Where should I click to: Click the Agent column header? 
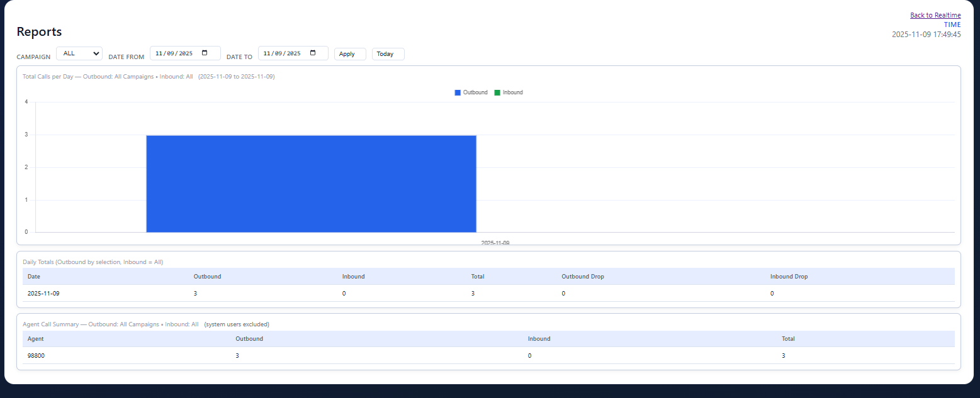click(x=35, y=338)
